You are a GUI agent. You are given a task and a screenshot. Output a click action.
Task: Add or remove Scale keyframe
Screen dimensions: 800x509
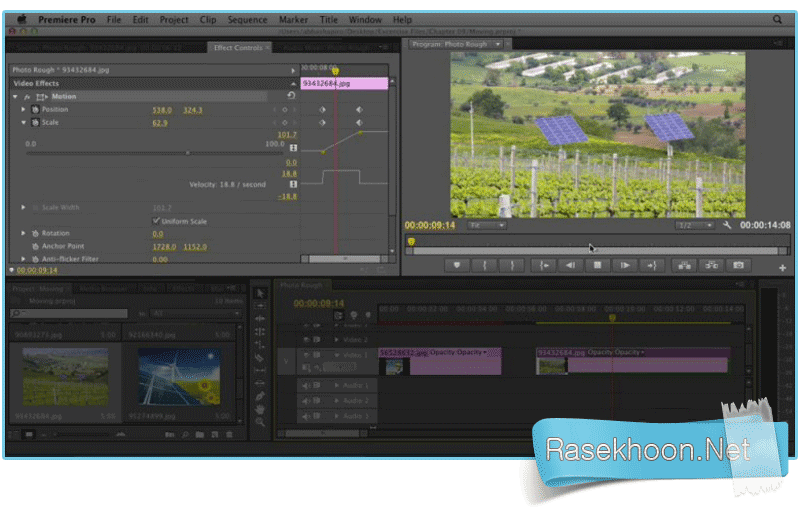tap(285, 122)
